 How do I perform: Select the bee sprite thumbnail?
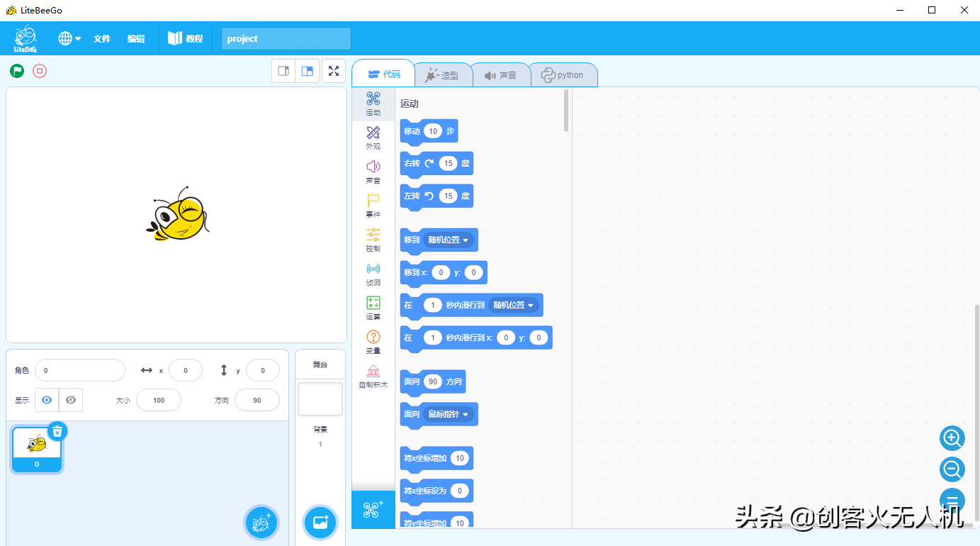(37, 450)
